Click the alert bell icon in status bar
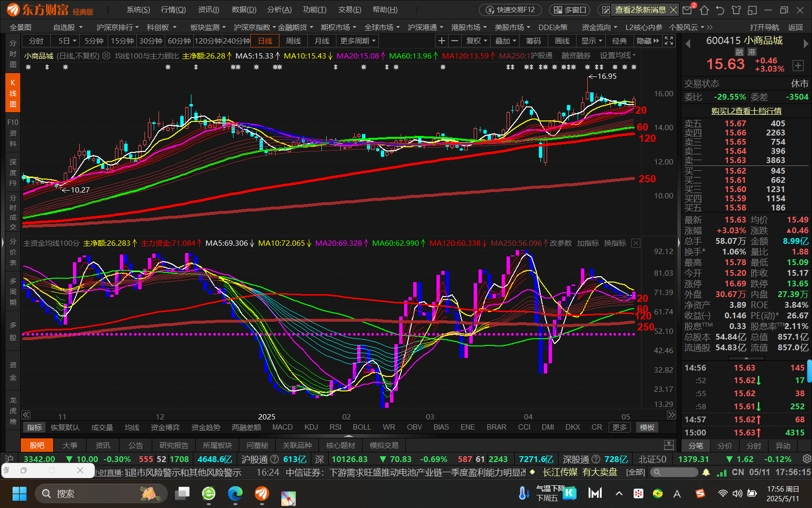 tap(706, 472)
